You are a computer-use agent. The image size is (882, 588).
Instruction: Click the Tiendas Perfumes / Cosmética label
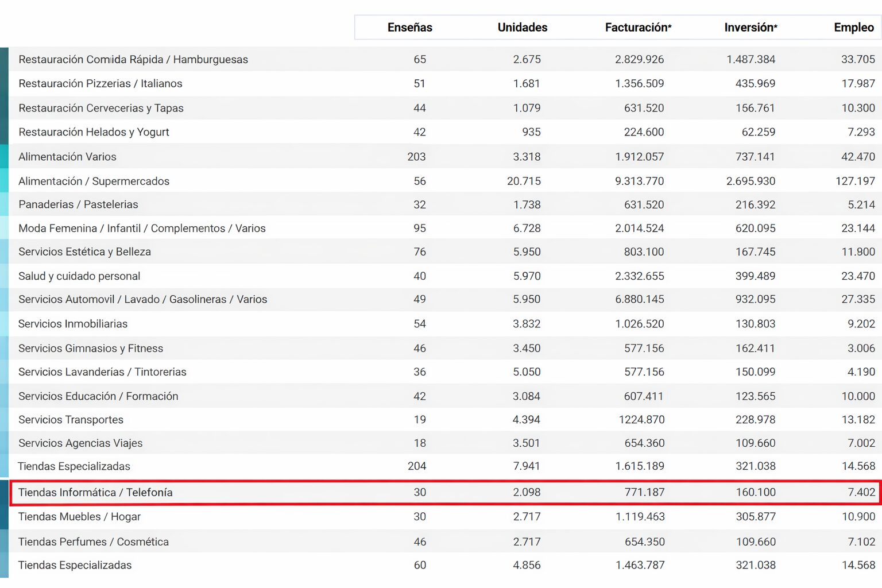pyautogui.click(x=94, y=542)
